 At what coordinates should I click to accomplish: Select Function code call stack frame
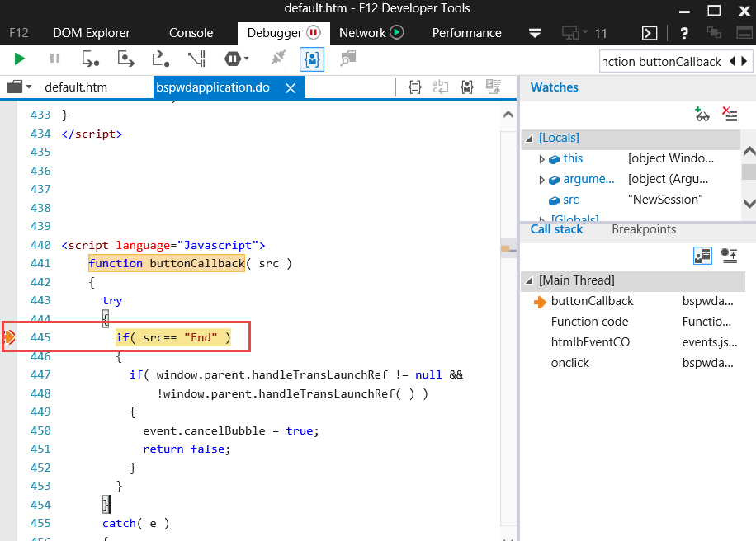632,322
